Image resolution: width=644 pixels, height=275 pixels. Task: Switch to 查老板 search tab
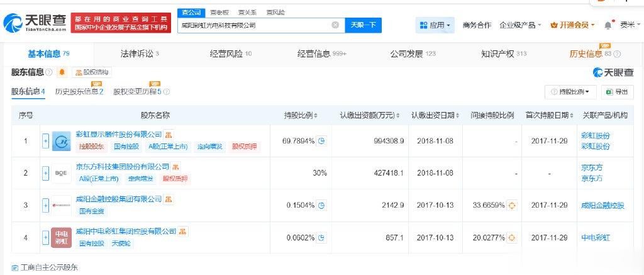[219, 13]
